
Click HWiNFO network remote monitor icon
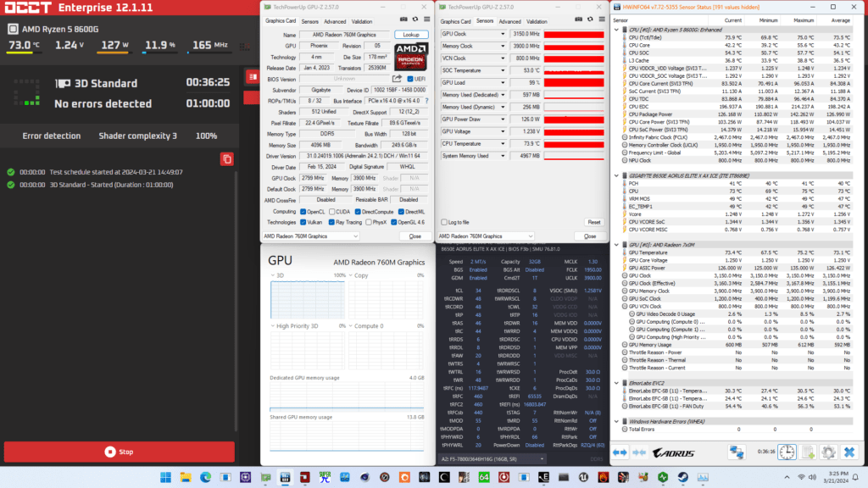pyautogui.click(x=737, y=452)
